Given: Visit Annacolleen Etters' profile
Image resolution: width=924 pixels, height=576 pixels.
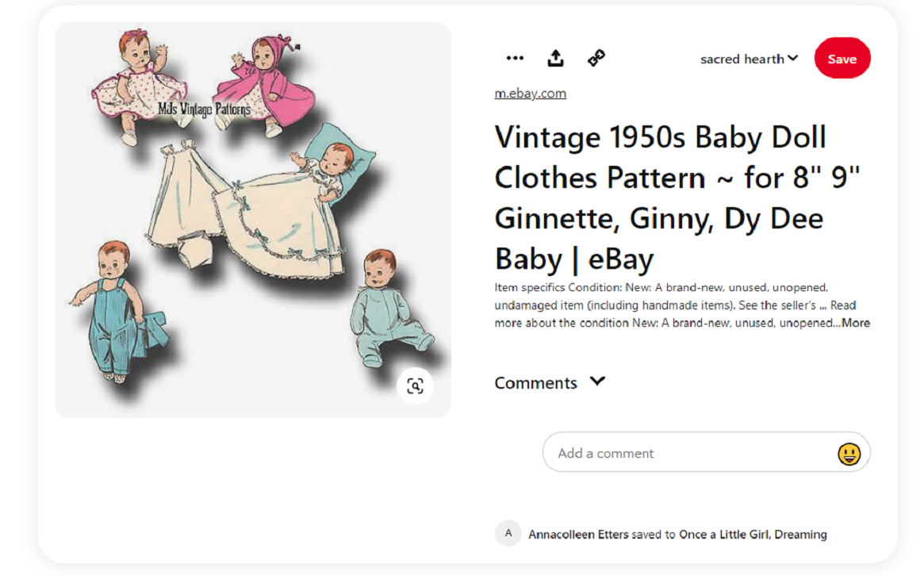Looking at the screenshot, I should coord(578,535).
